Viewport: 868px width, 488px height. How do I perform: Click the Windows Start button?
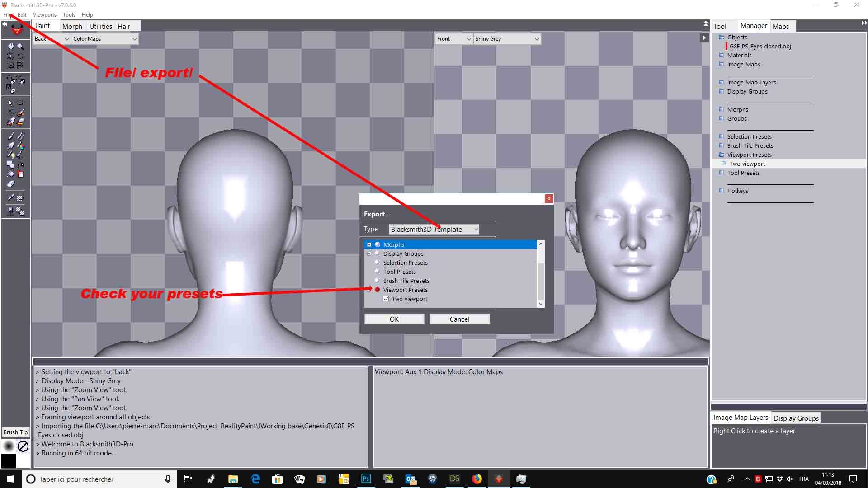pos(11,479)
